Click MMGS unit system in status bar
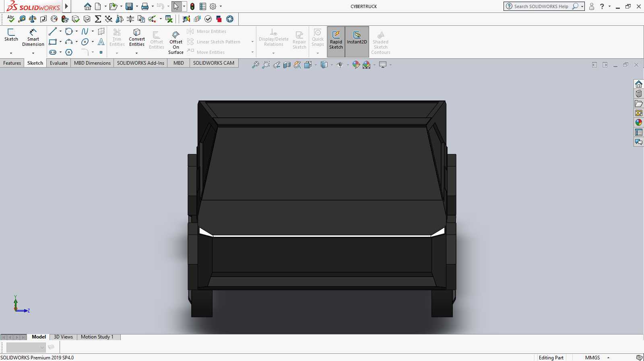644x361 pixels. pos(592,357)
